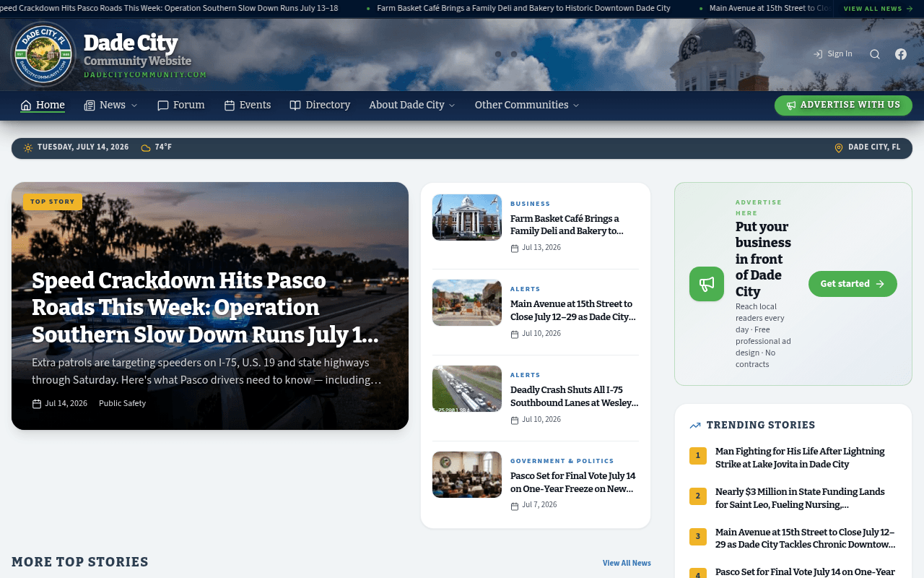Open the search magnifier icon
The width and height of the screenshot is (924, 578).
tap(875, 54)
